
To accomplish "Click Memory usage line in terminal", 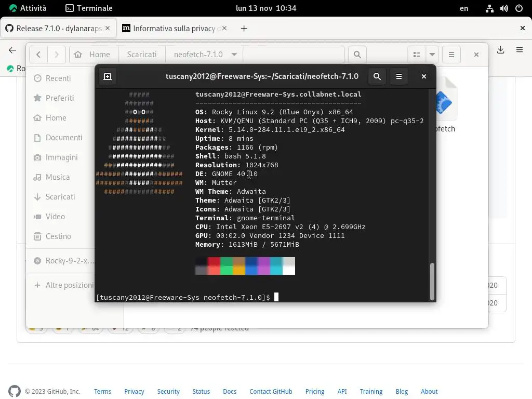I will 247,244.
